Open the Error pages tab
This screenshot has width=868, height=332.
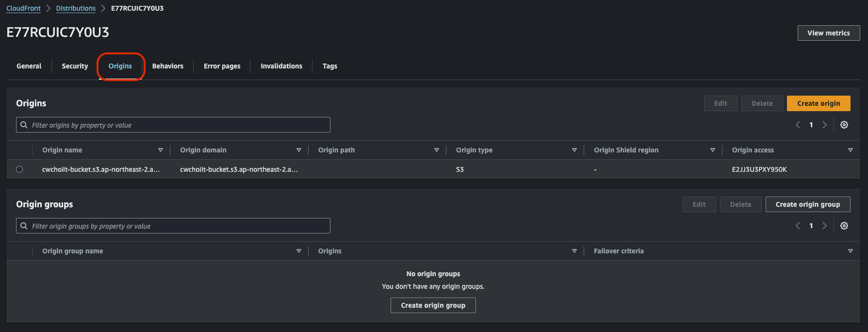tap(222, 66)
